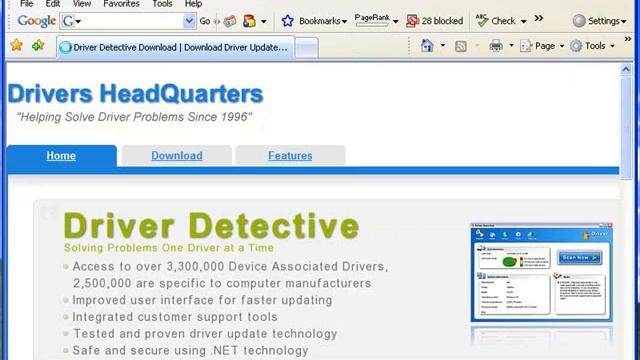Image resolution: width=640 pixels, height=360 pixels.
Task: Click 'Safe and secure using .NET technology' bullet
Action: point(190,350)
